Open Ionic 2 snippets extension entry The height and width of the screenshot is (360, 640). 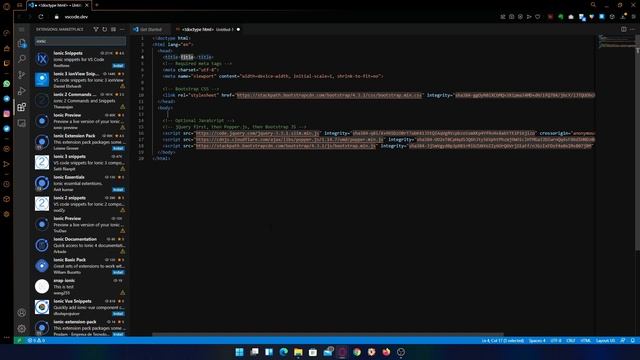coord(80,204)
